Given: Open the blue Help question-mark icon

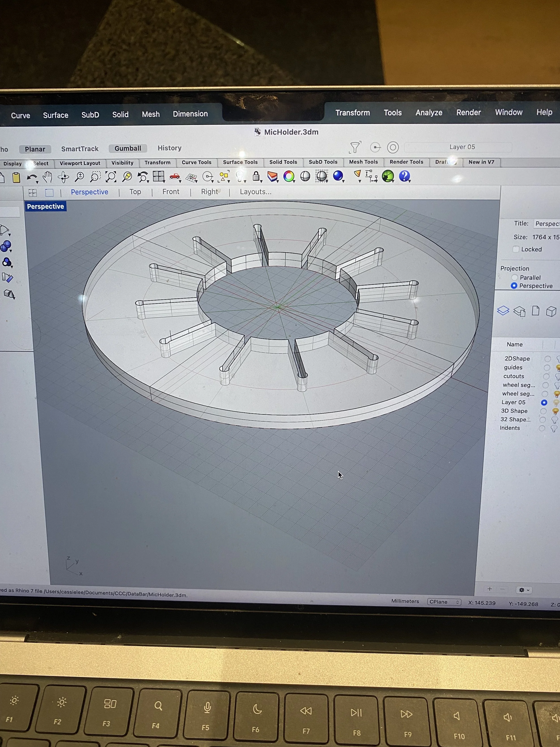Looking at the screenshot, I should tap(404, 176).
